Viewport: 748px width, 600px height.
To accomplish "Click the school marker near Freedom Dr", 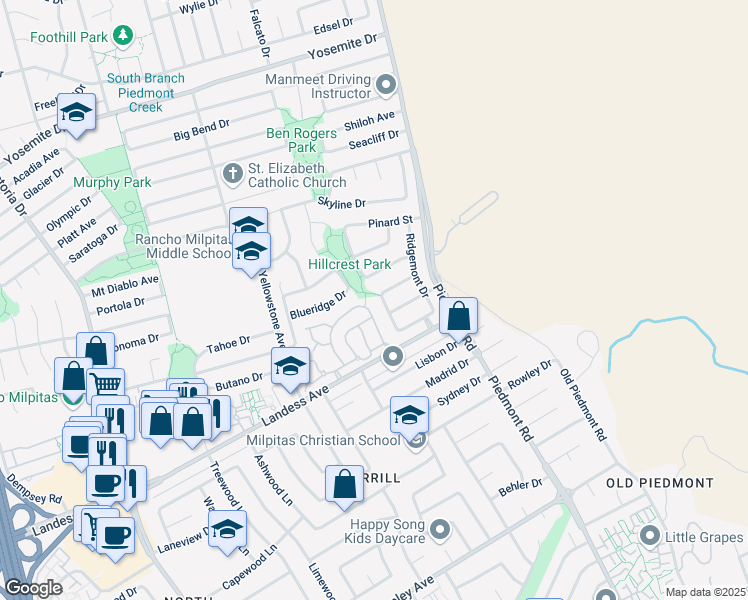I will 76,115.
